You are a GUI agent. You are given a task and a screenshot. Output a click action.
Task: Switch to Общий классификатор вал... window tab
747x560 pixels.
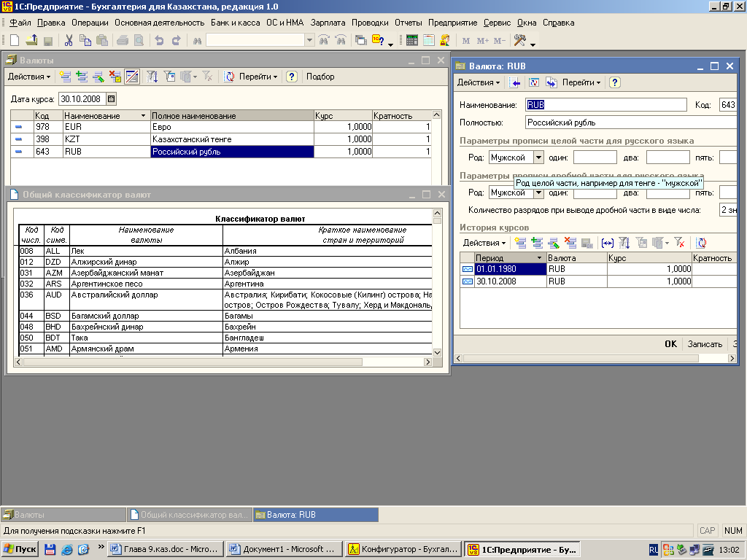[190, 515]
